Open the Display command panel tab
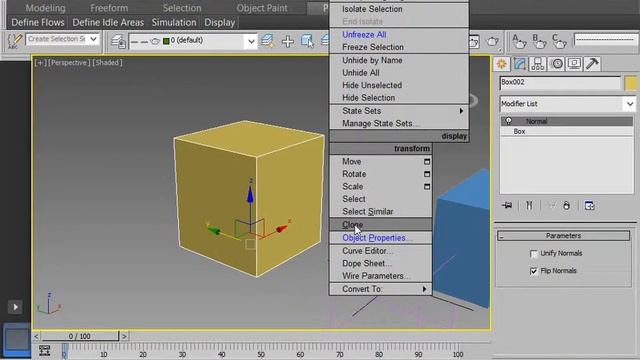The image size is (640, 360). (x=574, y=64)
